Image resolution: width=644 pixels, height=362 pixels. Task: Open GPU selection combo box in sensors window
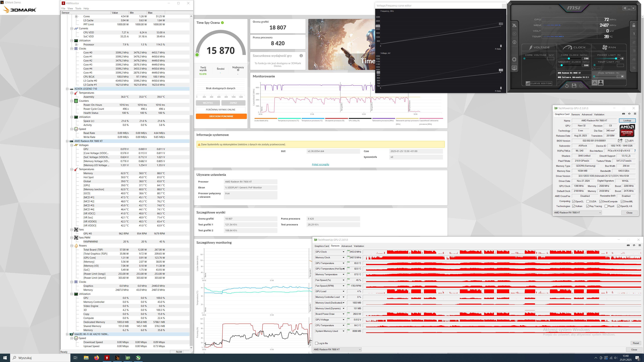click(x=337, y=349)
